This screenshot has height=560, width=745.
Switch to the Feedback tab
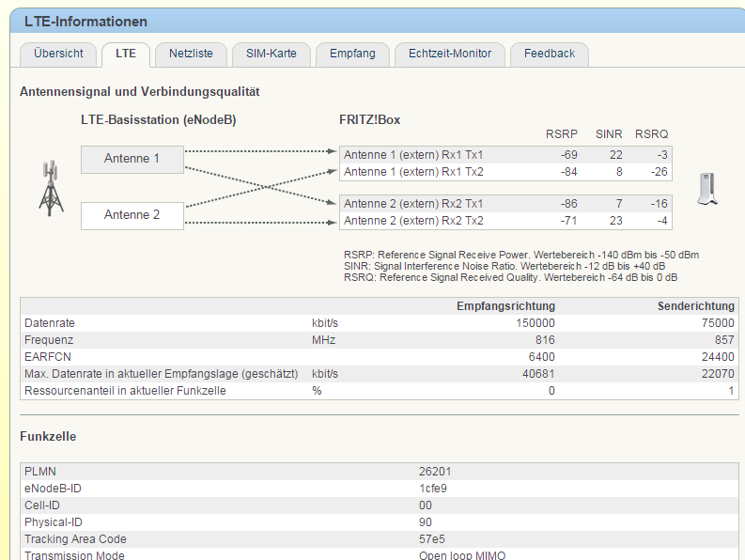point(550,54)
